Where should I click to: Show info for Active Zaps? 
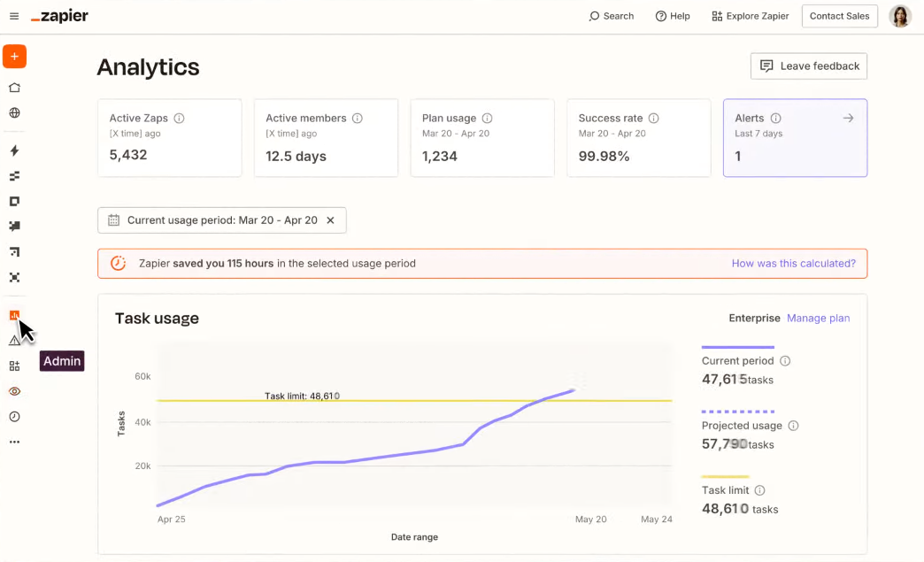(x=179, y=118)
